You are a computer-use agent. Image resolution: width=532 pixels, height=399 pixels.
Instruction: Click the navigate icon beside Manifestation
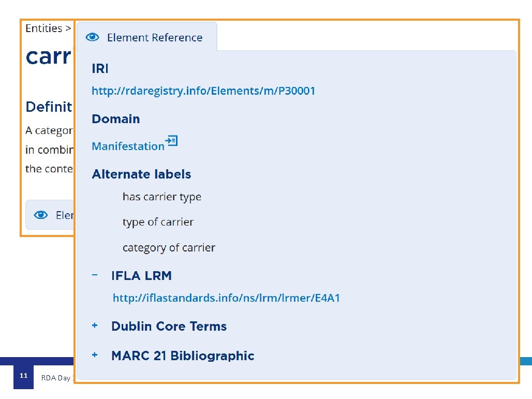point(171,141)
